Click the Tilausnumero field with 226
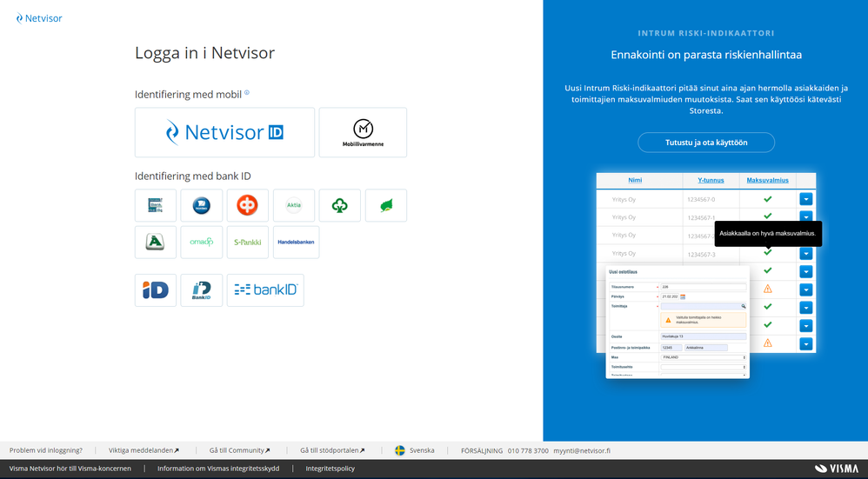The image size is (868, 479). click(704, 287)
